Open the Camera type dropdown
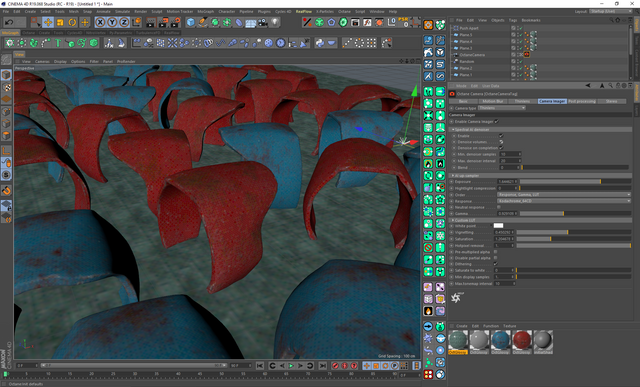The image size is (640, 387). point(502,108)
